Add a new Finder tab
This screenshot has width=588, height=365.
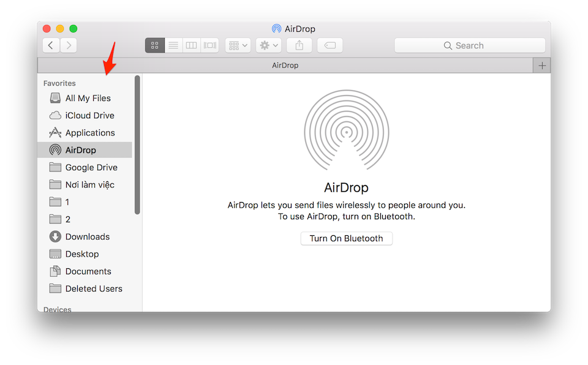point(542,66)
